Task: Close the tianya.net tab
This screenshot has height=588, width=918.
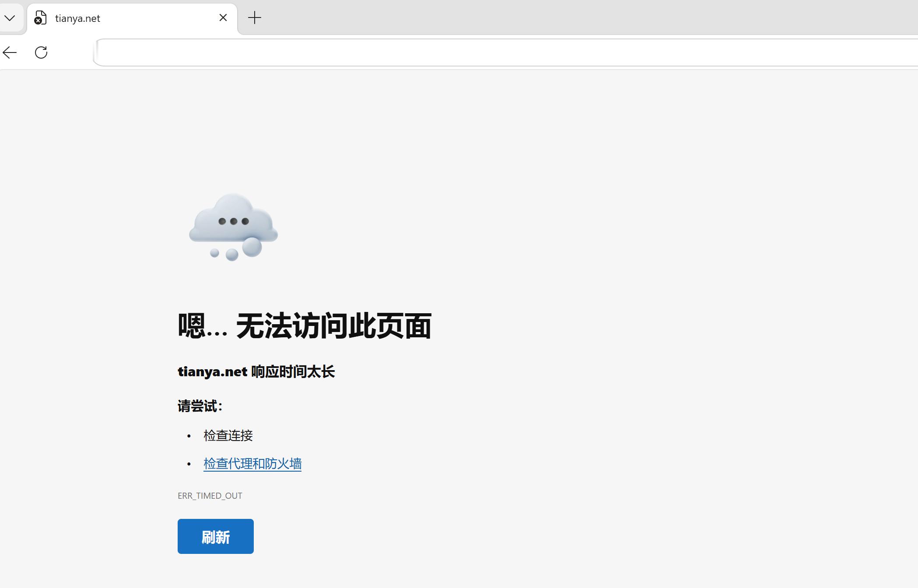Action: click(223, 18)
